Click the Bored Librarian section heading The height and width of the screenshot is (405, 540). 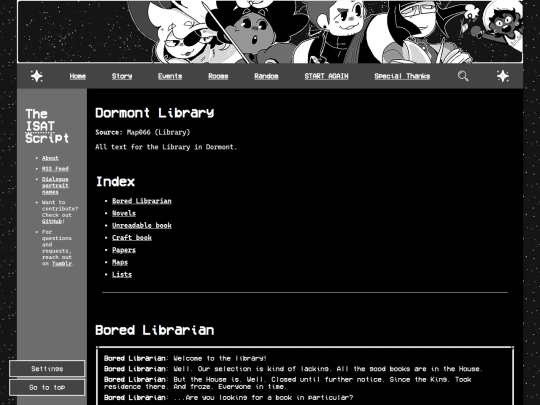click(155, 330)
